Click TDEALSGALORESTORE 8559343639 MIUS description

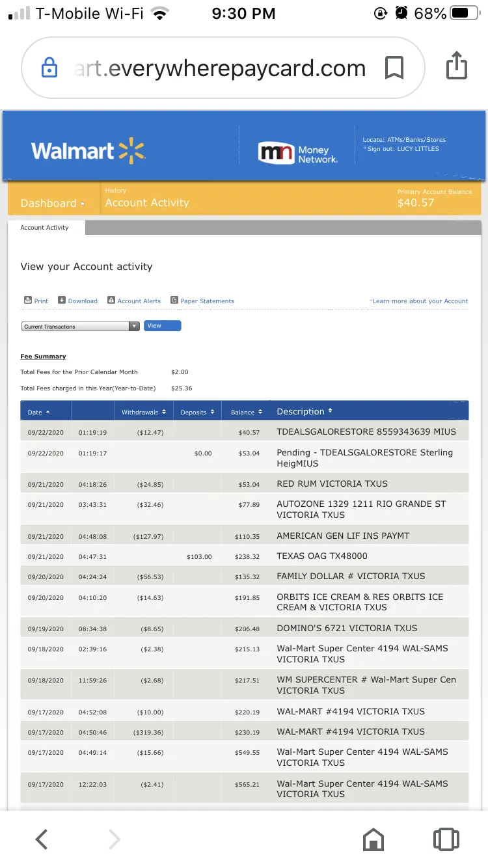click(x=366, y=431)
